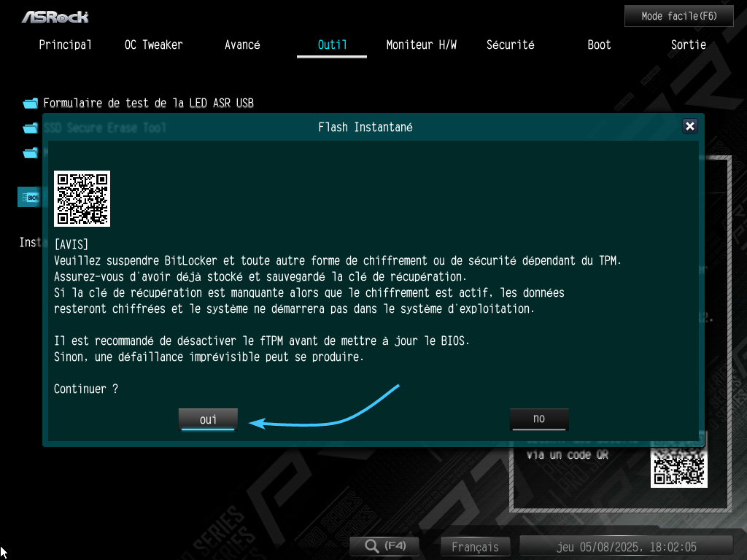Click the [AVIS] heading text
The height and width of the screenshot is (560, 747).
[71, 244]
